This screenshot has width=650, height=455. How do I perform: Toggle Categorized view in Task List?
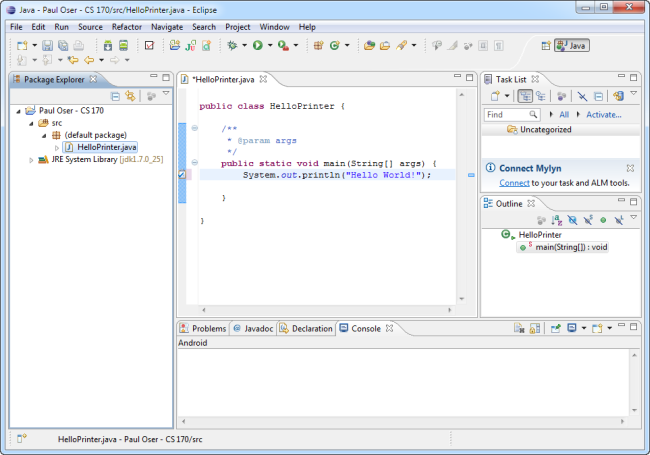point(525,96)
